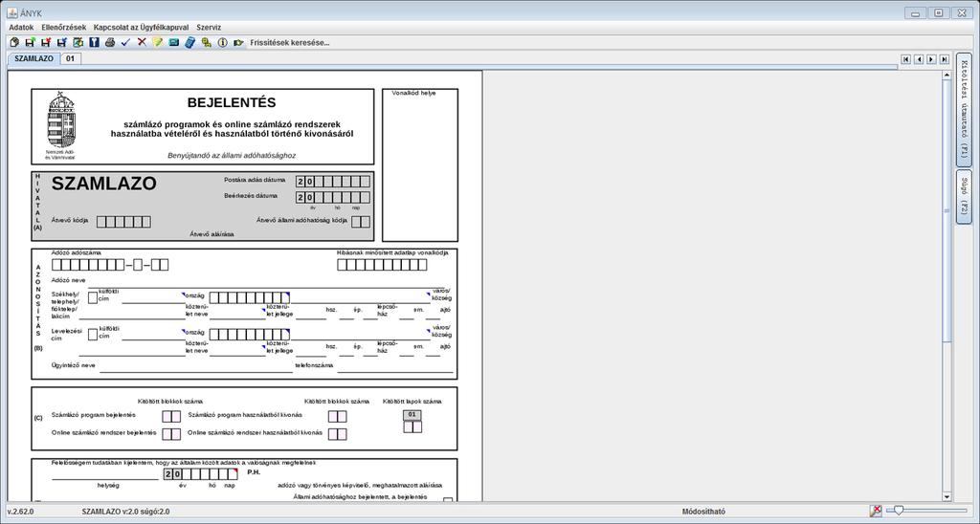Click the Adózó neve input line
The width and height of the screenshot is (980, 524).
pos(266,282)
